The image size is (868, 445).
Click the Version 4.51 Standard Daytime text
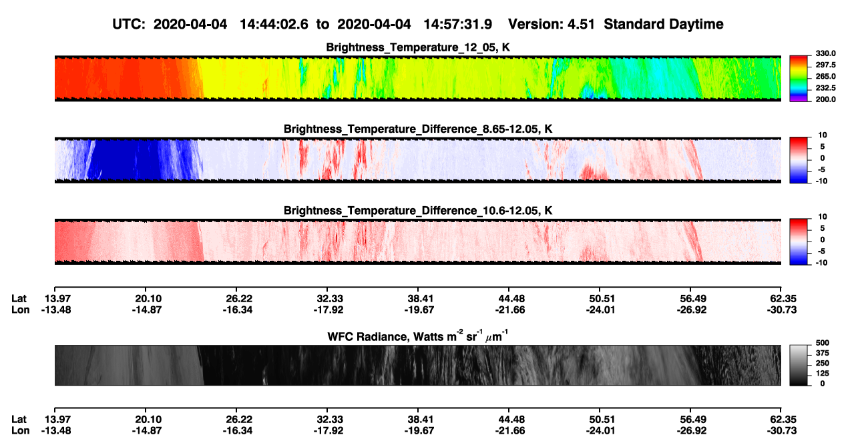point(616,25)
